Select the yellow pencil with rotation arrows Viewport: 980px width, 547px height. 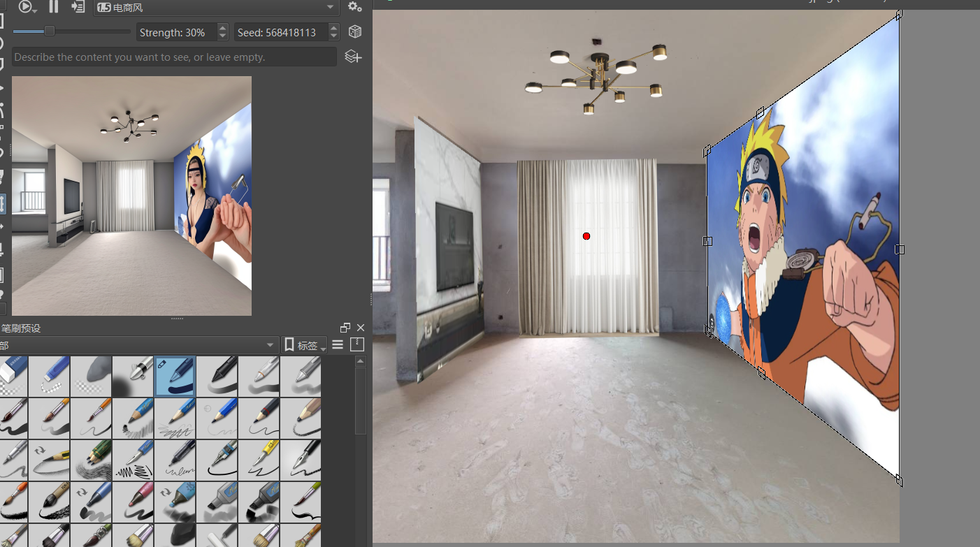pos(49,460)
